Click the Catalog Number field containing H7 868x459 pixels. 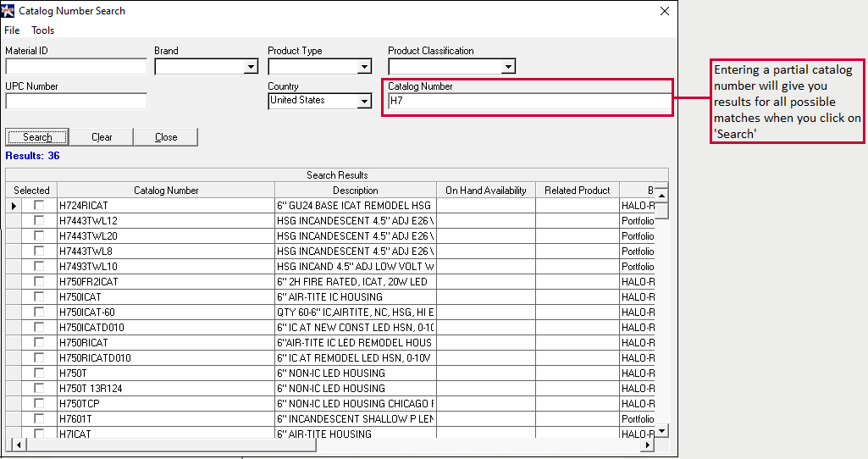pos(528,102)
